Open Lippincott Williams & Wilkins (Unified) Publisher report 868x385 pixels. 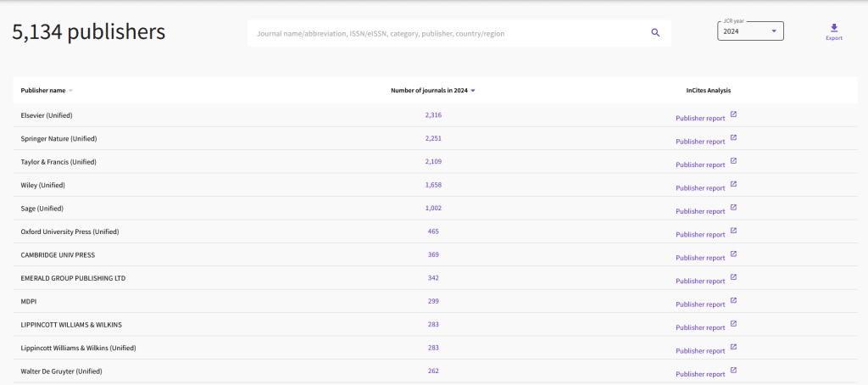(700, 350)
